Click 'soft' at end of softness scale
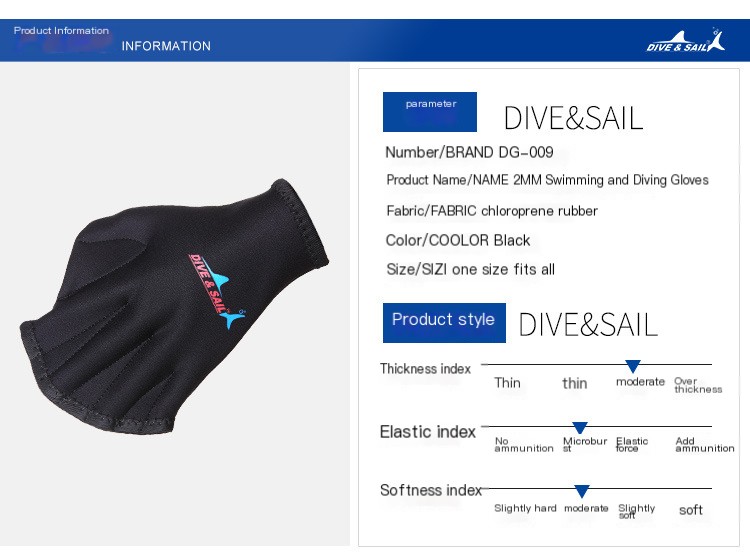The image size is (750, 555). pos(691,510)
